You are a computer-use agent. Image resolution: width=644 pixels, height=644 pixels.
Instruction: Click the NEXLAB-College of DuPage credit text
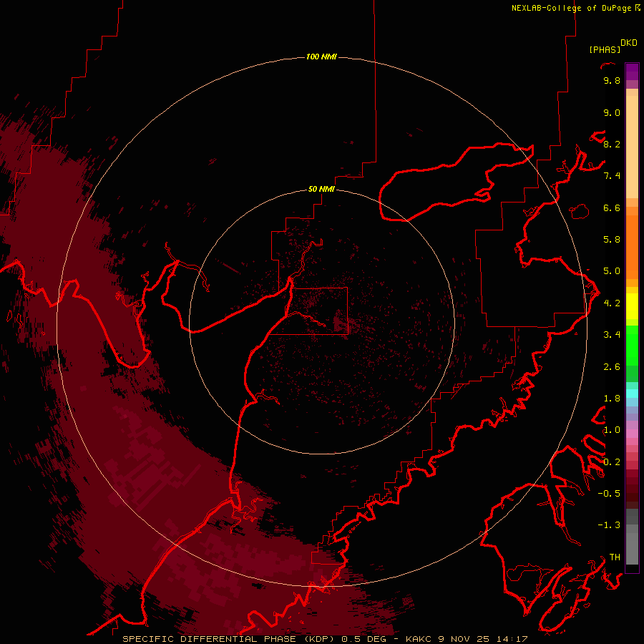point(572,8)
